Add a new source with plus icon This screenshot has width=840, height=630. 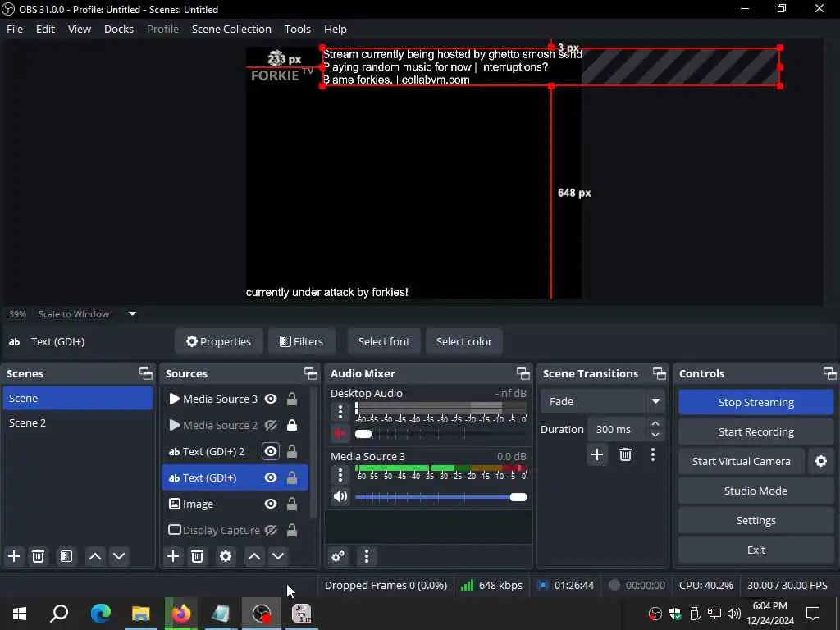tap(173, 556)
